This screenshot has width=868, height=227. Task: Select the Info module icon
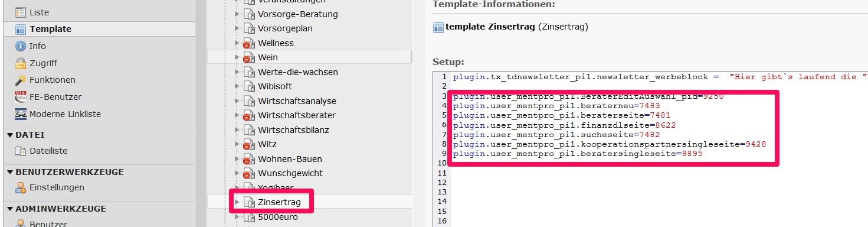pos(20,46)
